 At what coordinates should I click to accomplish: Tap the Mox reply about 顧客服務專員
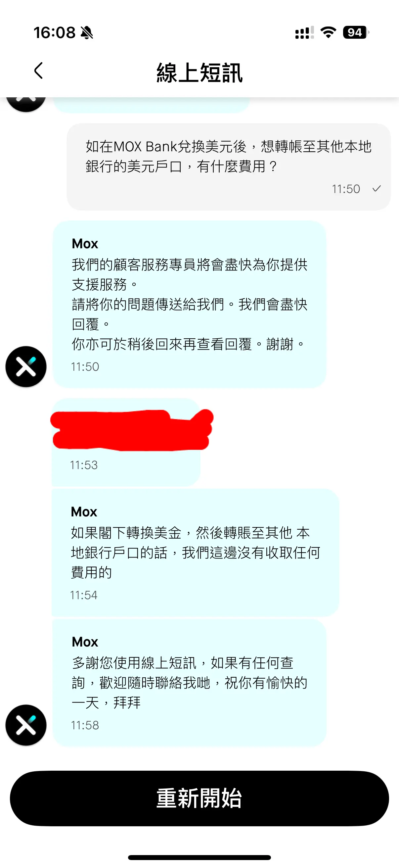click(189, 304)
